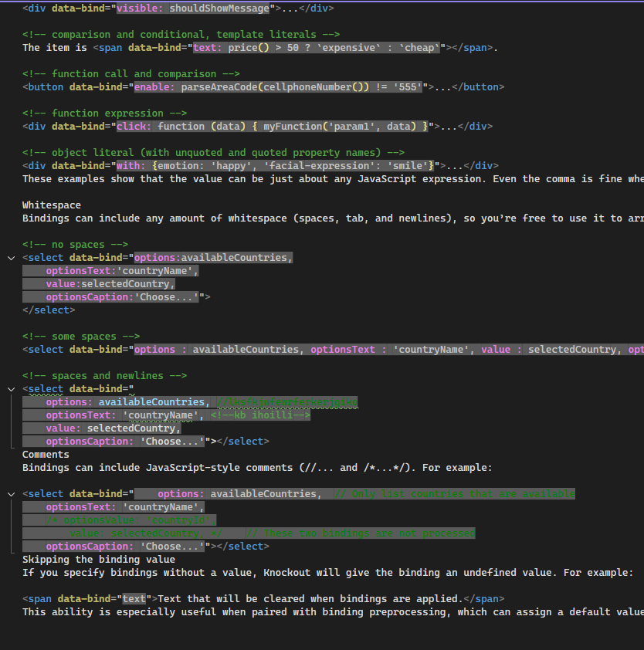This screenshot has width=644, height=650.
Task: Click the standalone closing </select> tag line
Action: click(x=49, y=310)
